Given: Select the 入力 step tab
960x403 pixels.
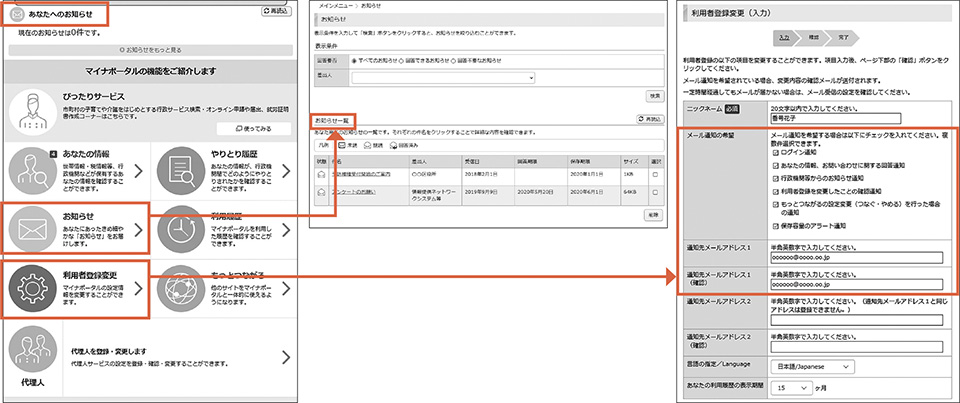Looking at the screenshot, I should coord(784,37).
